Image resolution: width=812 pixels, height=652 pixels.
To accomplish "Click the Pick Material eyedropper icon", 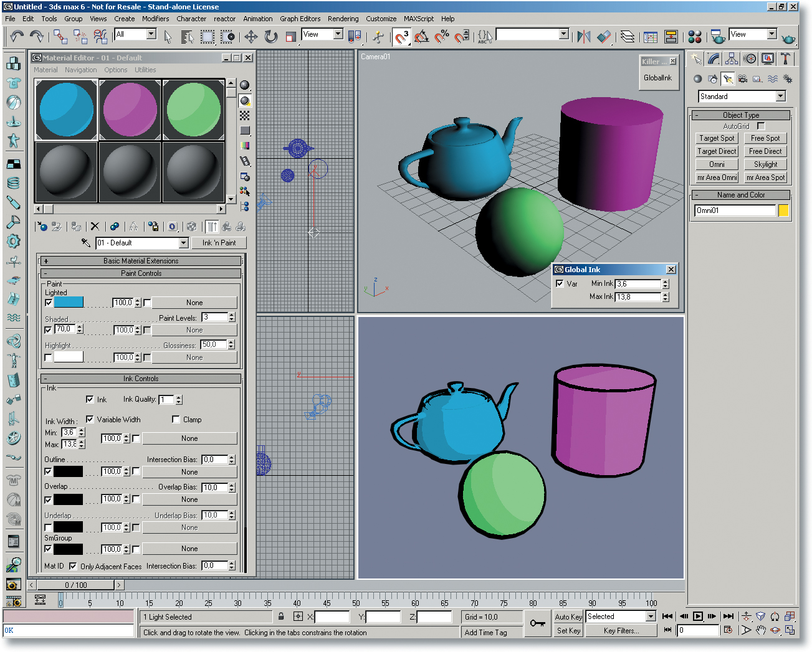I will click(x=86, y=243).
